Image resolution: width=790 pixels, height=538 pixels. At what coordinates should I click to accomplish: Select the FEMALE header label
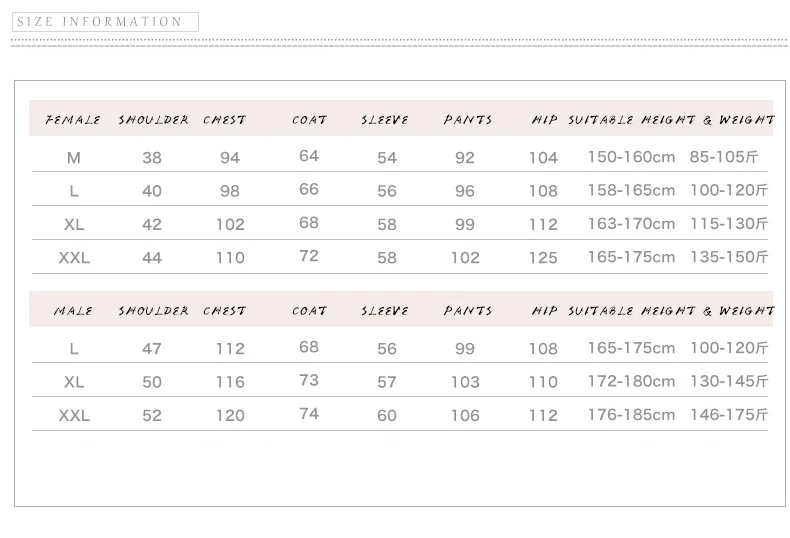(x=73, y=120)
